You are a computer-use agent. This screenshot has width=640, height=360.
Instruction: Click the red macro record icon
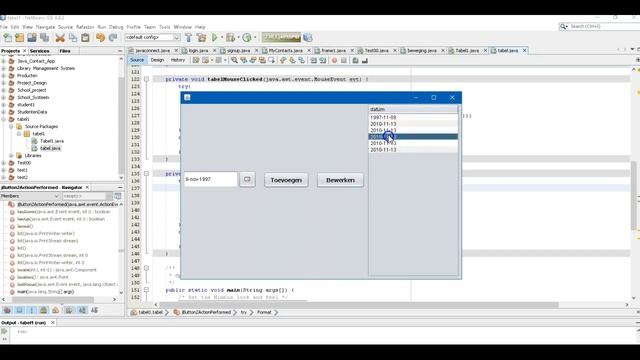pos(334,60)
